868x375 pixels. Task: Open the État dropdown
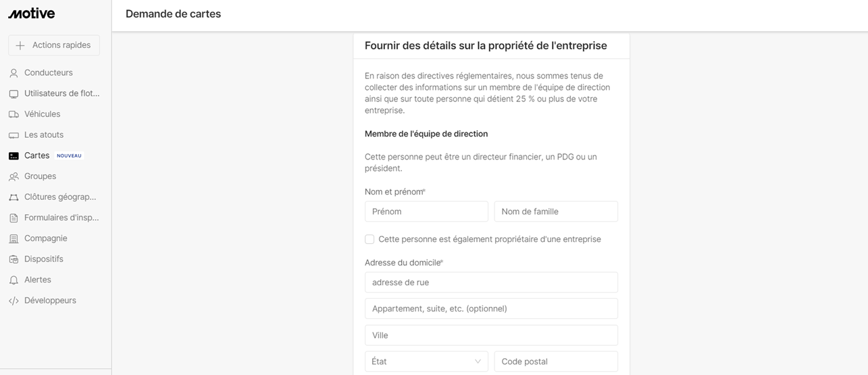426,361
